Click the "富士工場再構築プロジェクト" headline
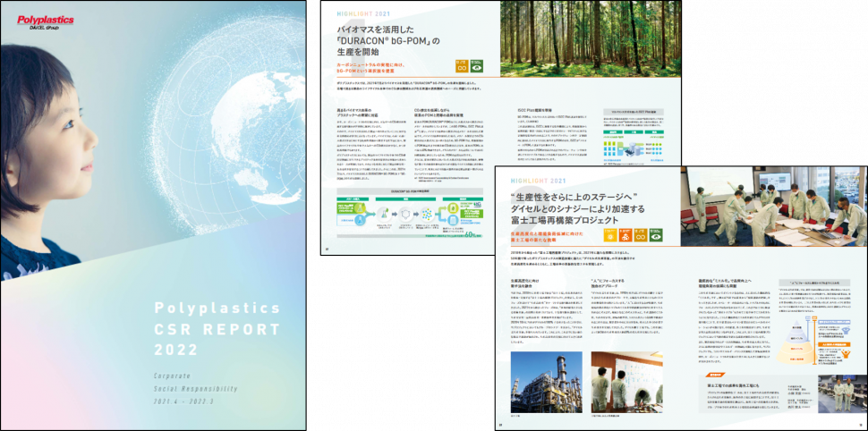Image resolution: width=868 pixels, height=431 pixels. (x=564, y=220)
